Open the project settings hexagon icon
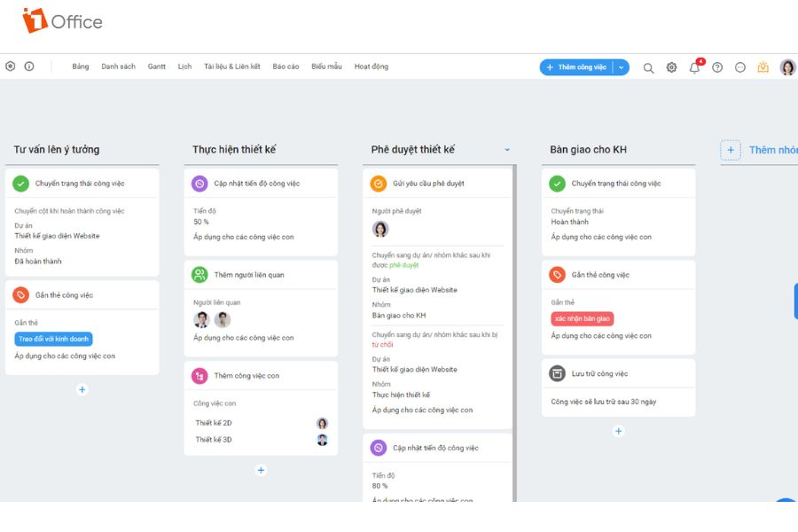Viewport: 798px width, 532px height. click(x=10, y=66)
